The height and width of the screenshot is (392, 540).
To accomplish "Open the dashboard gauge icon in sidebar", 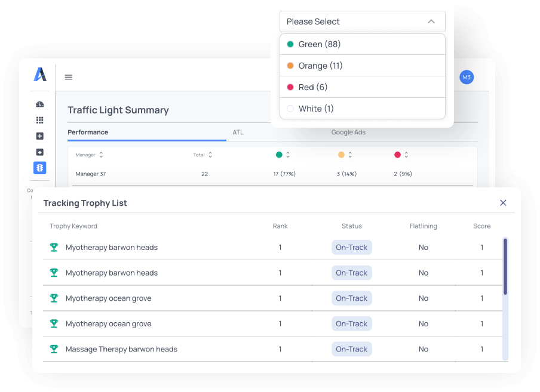I will [40, 104].
